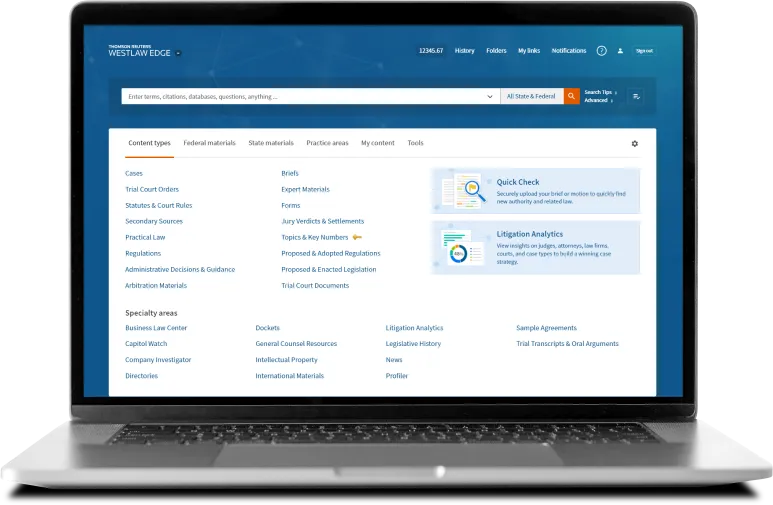
Task: Switch to State materials tab
Action: [271, 143]
